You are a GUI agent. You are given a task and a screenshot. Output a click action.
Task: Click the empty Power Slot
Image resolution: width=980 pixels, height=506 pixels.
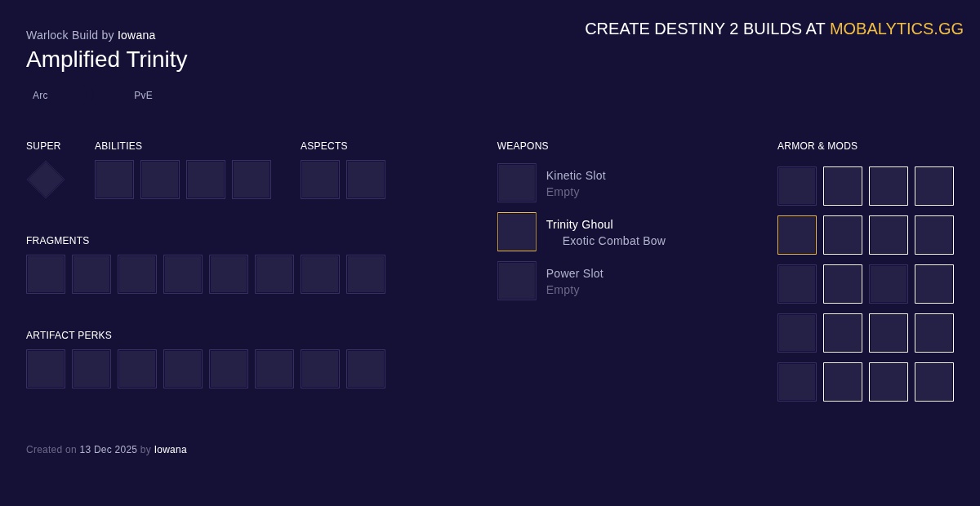pyautogui.click(x=516, y=281)
